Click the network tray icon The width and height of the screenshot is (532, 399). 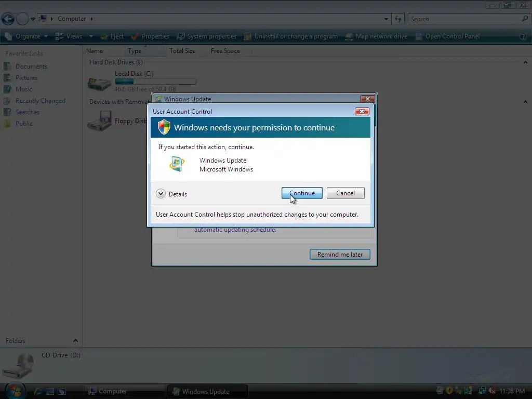click(x=482, y=391)
